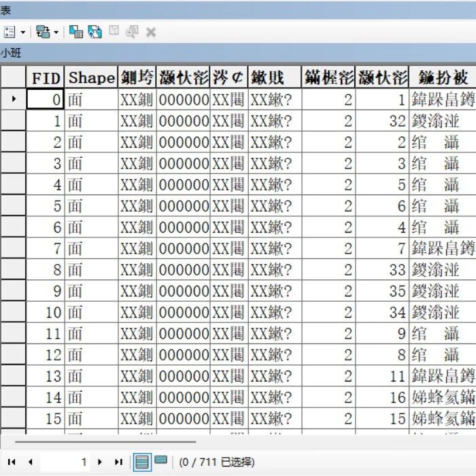This screenshot has height=476, width=476.
Task: Select the row header for FID 5
Action: (13, 206)
